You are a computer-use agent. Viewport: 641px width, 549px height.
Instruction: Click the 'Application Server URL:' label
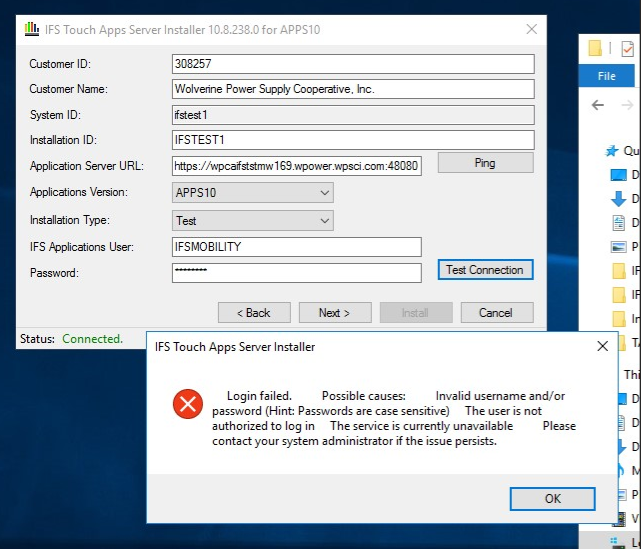click(x=87, y=166)
